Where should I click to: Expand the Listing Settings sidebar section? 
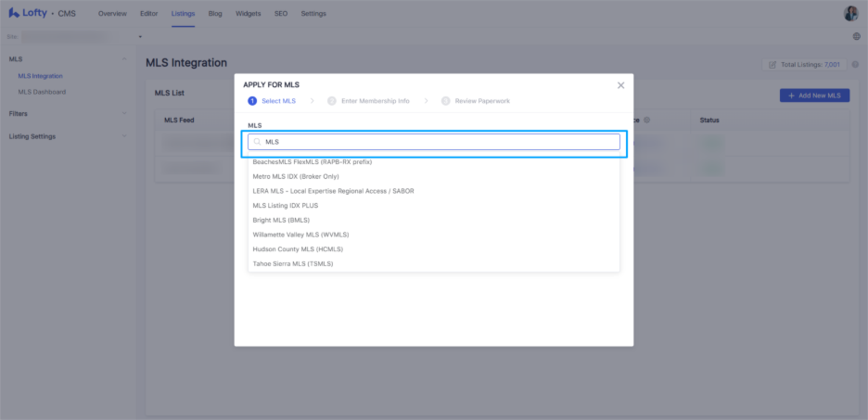[123, 136]
